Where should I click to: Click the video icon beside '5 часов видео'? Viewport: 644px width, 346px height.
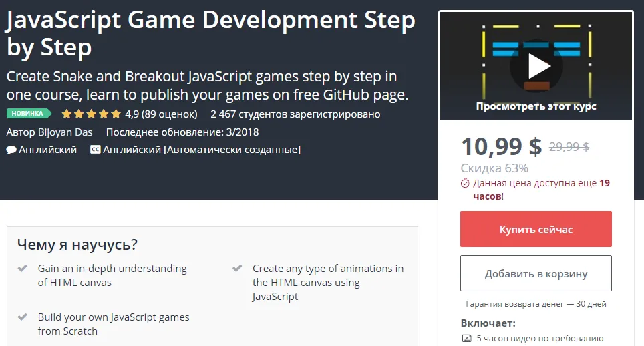[x=466, y=338]
